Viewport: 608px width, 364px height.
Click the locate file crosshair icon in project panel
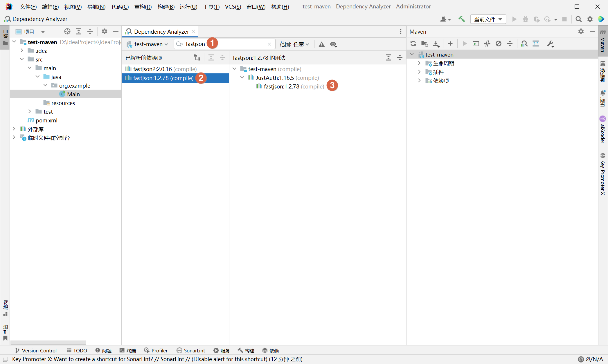(x=67, y=32)
